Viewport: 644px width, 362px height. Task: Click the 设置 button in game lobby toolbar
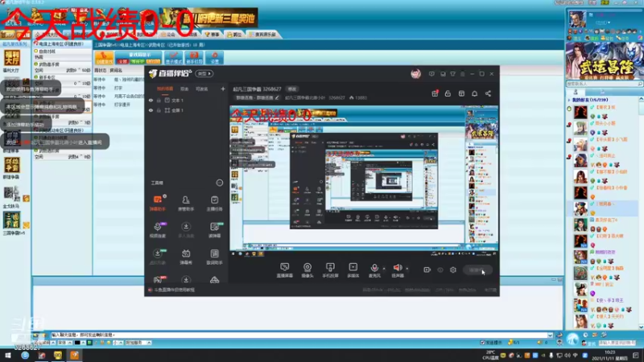215,57
